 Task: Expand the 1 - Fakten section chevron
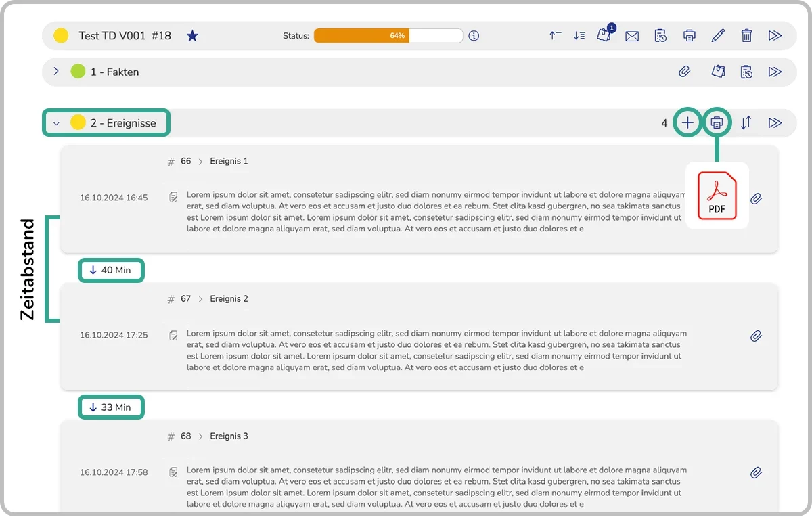[x=56, y=71]
